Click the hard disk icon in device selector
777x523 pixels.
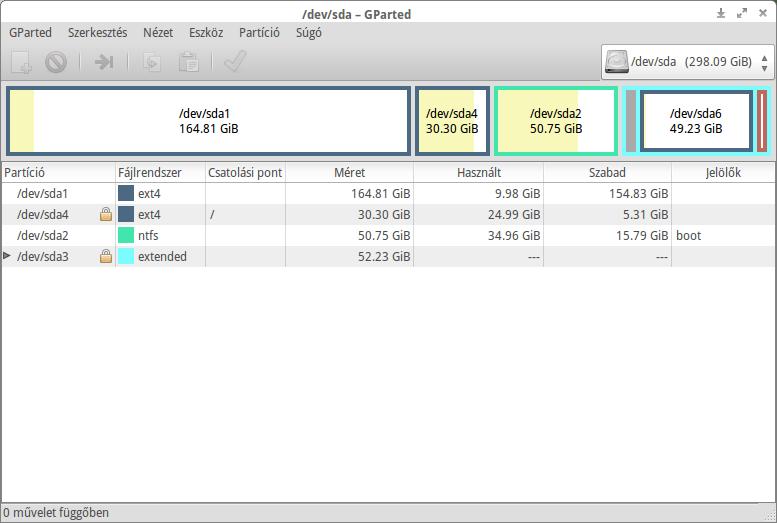coord(616,62)
